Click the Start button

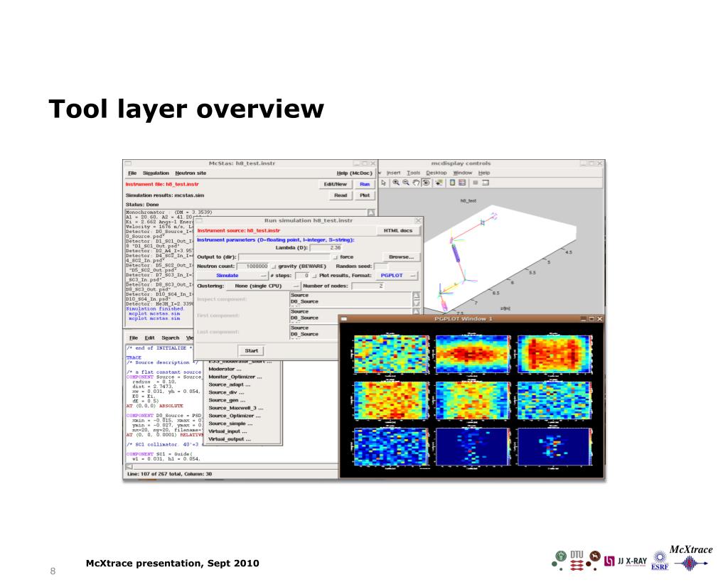tap(251, 351)
